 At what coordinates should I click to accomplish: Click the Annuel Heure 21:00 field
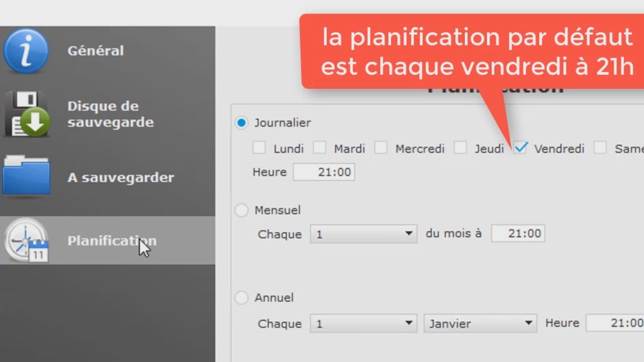(615, 323)
